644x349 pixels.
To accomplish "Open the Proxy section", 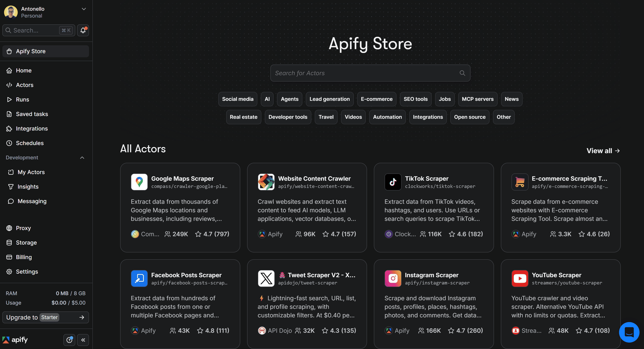I will tap(23, 228).
